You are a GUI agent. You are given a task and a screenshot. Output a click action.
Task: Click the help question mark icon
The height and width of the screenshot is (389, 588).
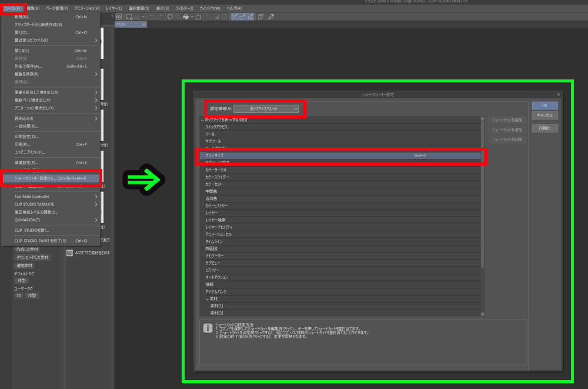(260, 16)
